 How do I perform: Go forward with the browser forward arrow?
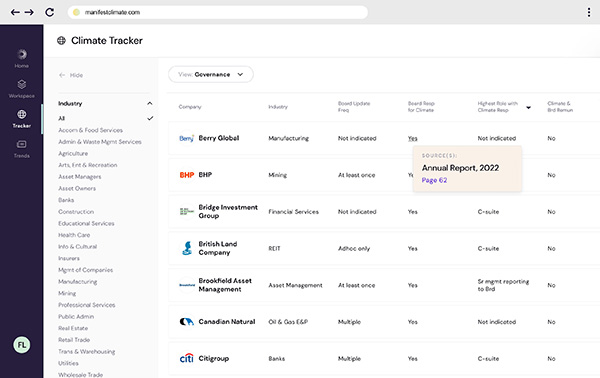coord(29,12)
